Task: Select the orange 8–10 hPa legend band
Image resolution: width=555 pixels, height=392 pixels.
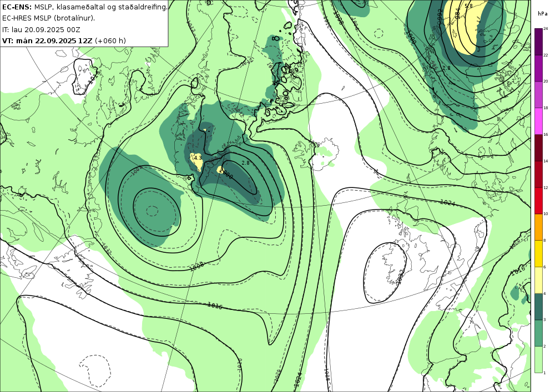Action: (538, 227)
